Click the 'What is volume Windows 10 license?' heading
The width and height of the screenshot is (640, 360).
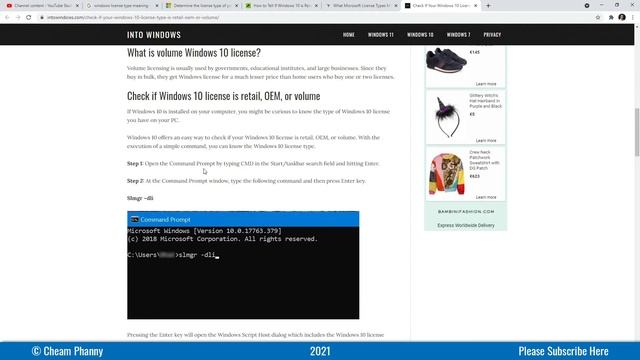click(193, 53)
